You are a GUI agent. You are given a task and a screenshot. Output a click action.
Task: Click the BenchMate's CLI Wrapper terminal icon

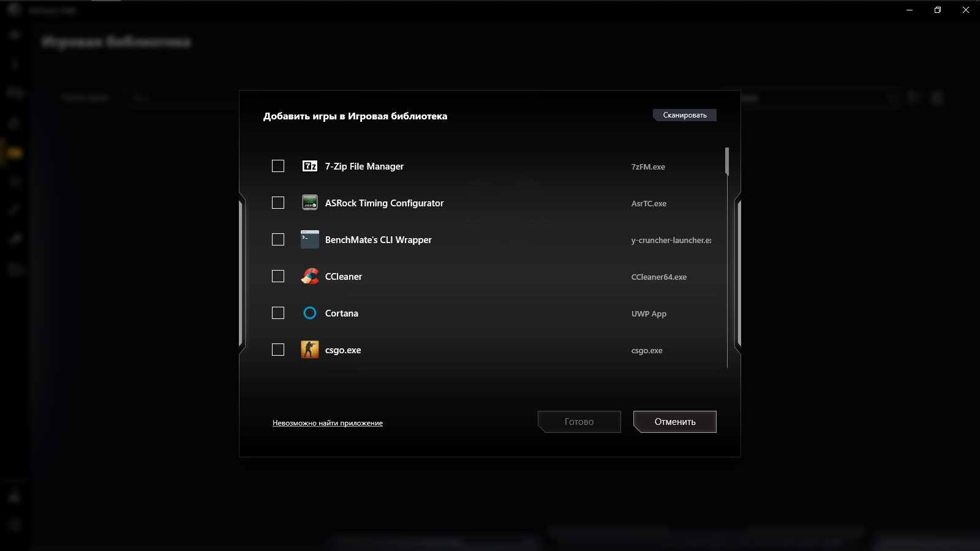point(309,239)
